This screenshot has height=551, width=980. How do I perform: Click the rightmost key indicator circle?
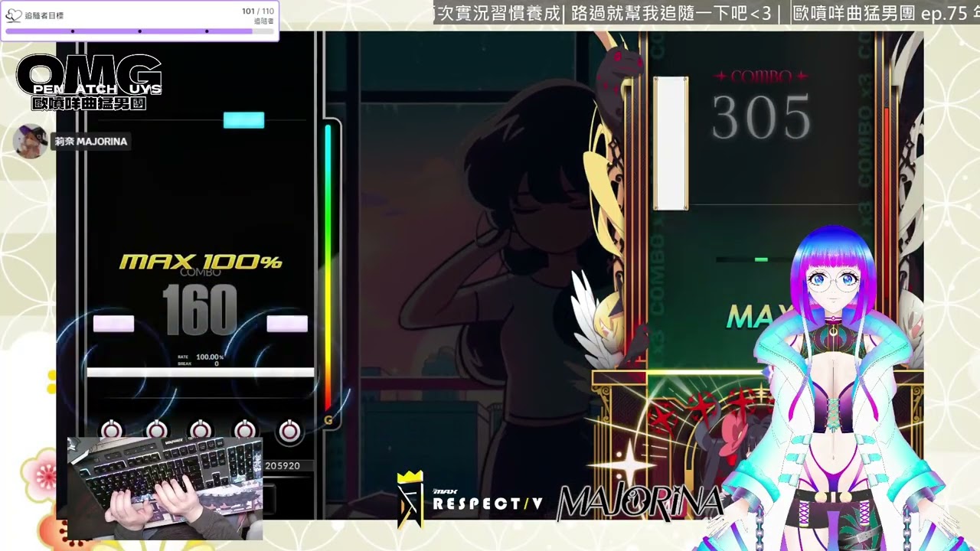point(289,431)
